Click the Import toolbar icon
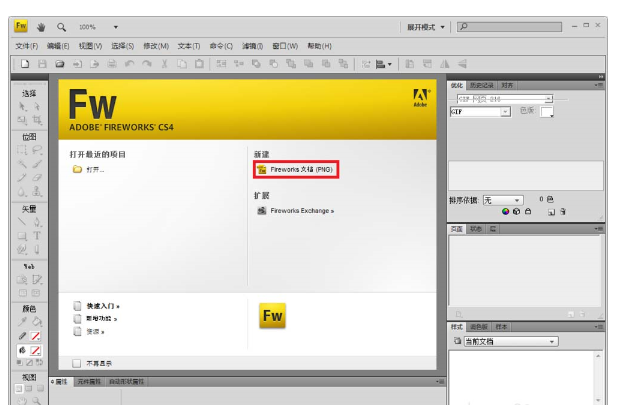The image size is (624, 407). click(x=77, y=64)
